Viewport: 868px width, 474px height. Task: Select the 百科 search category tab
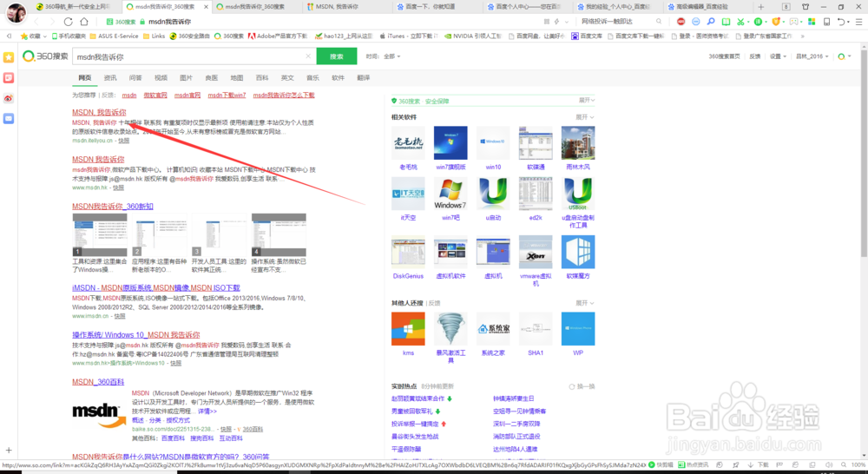pos(262,78)
